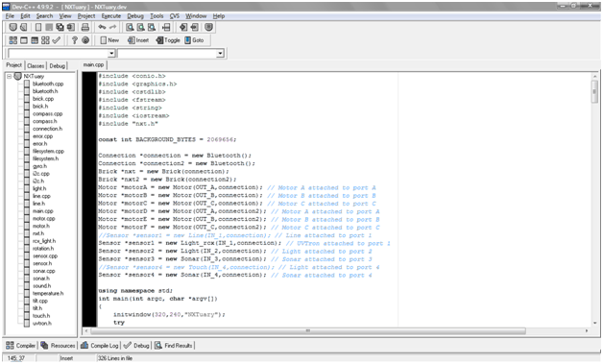
Task: Open the Resources bottom tab
Action: point(58,346)
